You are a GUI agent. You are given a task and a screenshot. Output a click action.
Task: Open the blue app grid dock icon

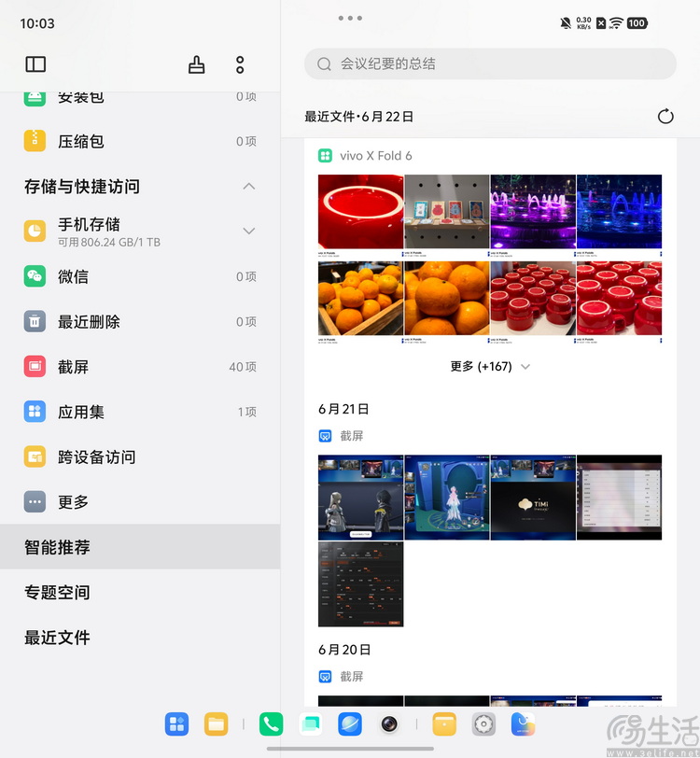(176, 724)
